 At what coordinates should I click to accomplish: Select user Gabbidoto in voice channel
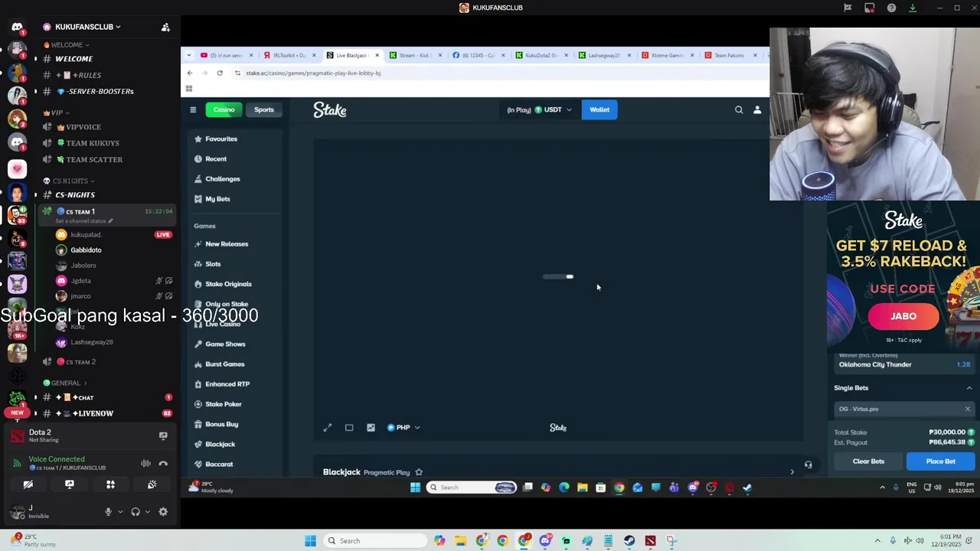click(86, 250)
